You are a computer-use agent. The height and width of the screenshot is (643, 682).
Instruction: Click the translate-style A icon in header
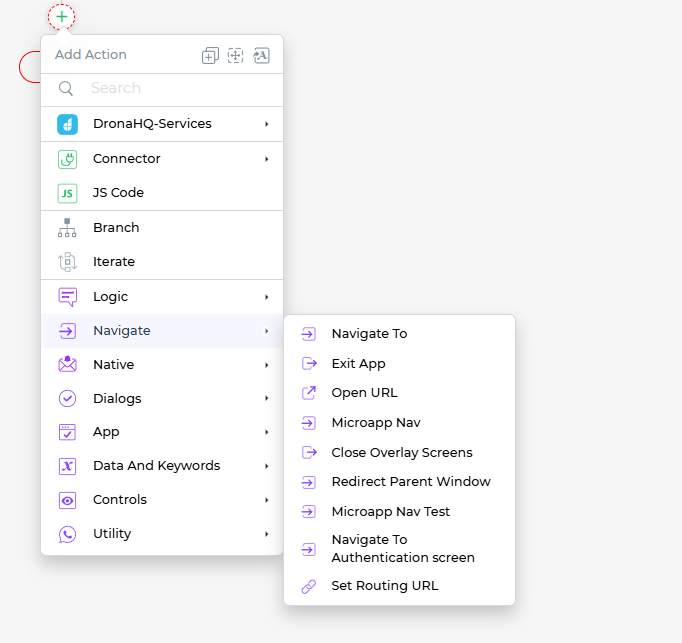pyautogui.click(x=261, y=55)
